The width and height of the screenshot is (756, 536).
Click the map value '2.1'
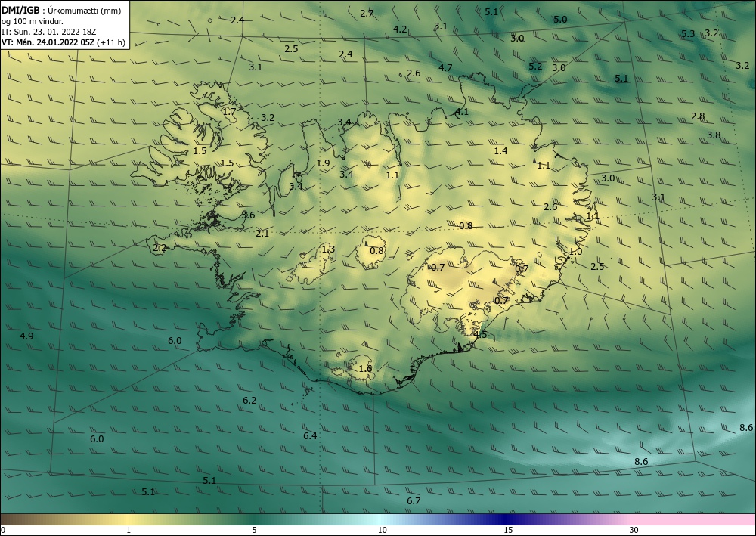(262, 234)
